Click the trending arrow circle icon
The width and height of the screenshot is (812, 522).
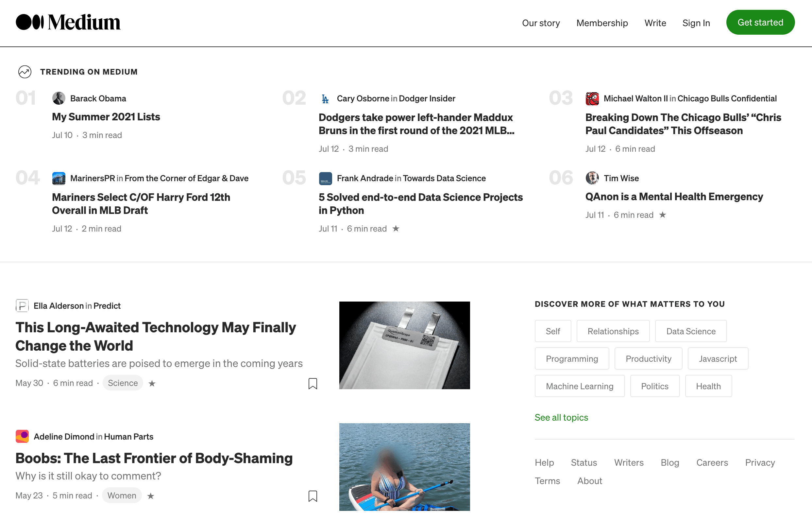25,72
